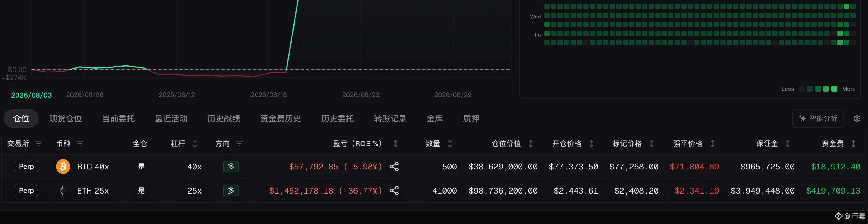Sort positions by margin (保证金)
This screenshot has width=868, height=224.
tap(787, 144)
